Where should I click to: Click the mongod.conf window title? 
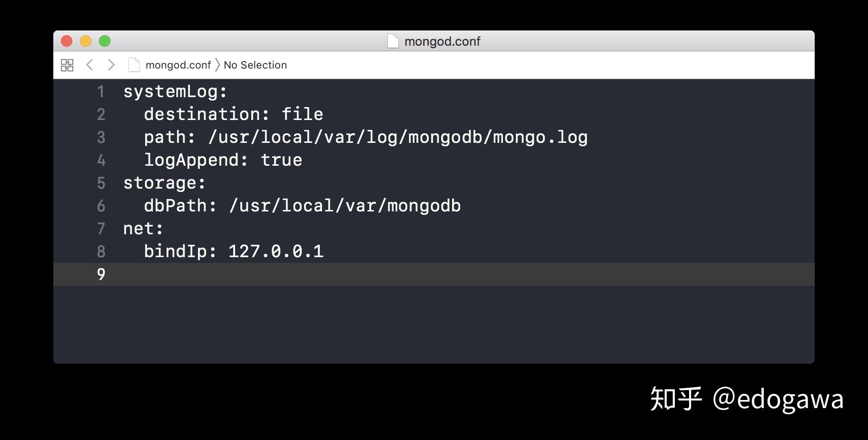pos(442,41)
